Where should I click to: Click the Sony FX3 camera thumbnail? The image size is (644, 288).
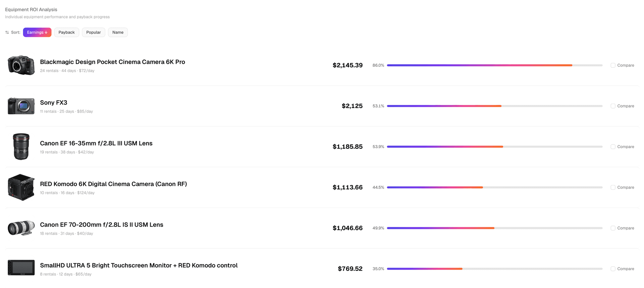pos(21,106)
